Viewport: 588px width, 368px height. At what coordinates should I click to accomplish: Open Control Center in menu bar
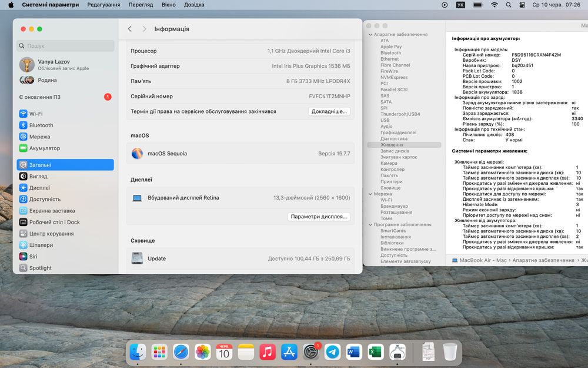(522, 5)
